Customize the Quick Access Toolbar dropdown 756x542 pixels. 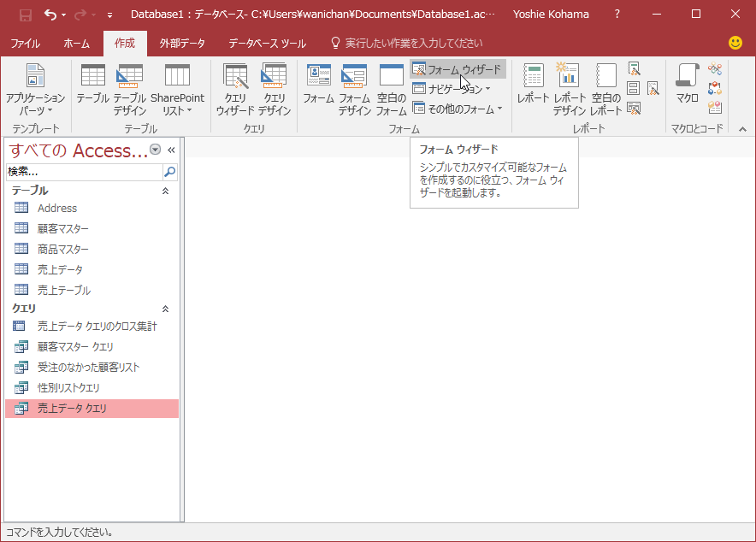point(110,15)
